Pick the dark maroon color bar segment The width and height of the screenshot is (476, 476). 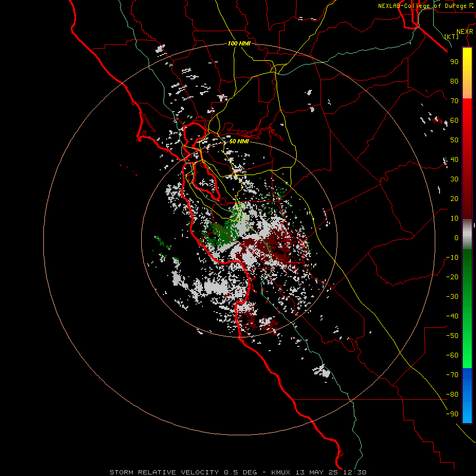pos(467,188)
